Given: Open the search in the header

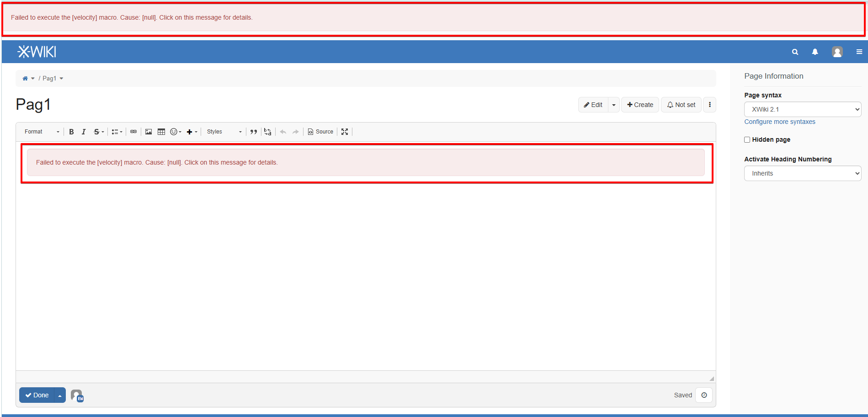Looking at the screenshot, I should point(795,52).
